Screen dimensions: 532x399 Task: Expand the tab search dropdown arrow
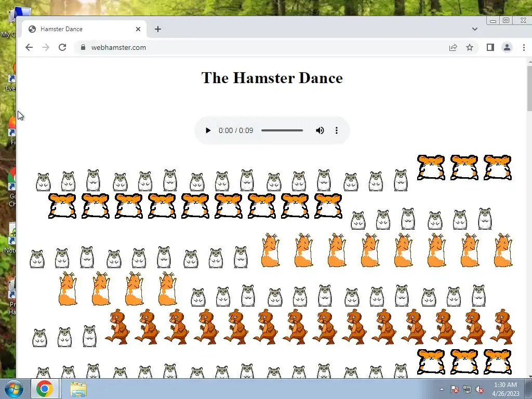(x=475, y=29)
